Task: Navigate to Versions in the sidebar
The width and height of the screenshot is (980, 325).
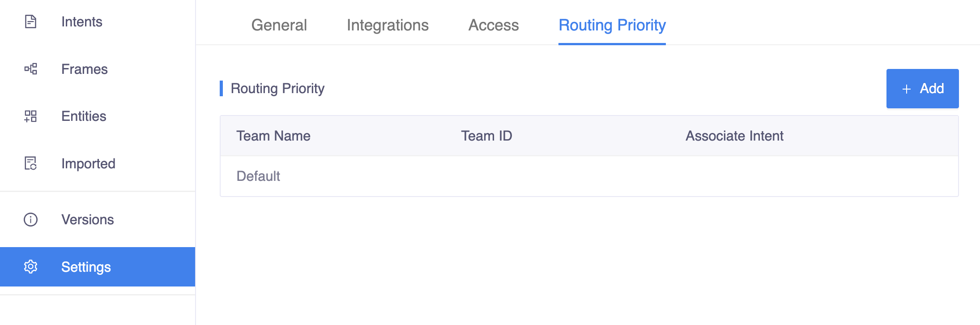Action: pyautogui.click(x=88, y=220)
